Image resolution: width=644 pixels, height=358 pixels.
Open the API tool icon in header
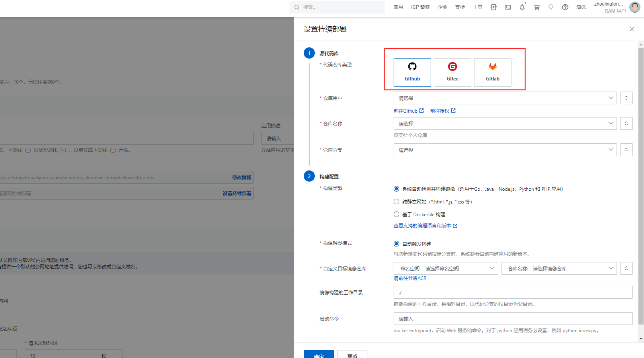tap(494, 7)
